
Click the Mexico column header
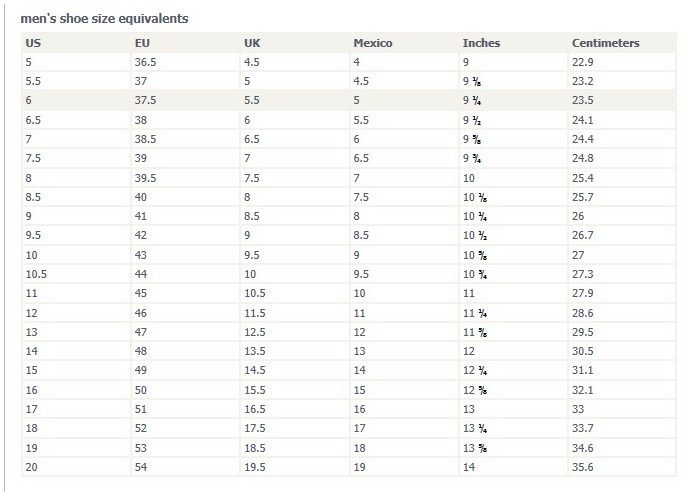372,43
